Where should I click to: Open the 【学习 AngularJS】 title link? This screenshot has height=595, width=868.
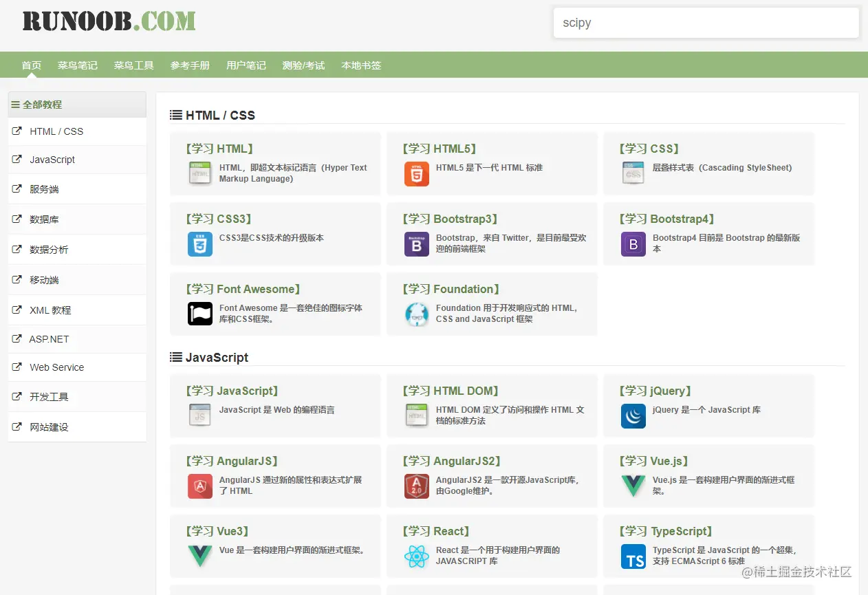tap(232, 461)
